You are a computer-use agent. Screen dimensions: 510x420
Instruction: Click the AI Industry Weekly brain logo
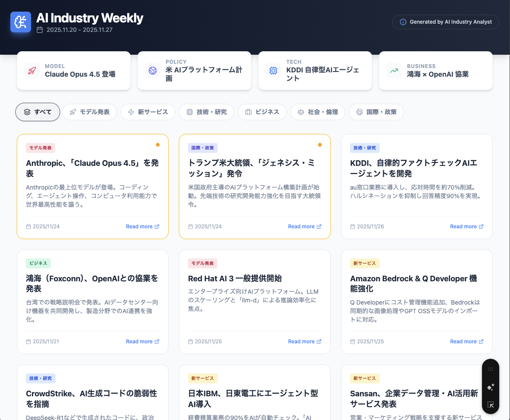pyautogui.click(x=21, y=22)
